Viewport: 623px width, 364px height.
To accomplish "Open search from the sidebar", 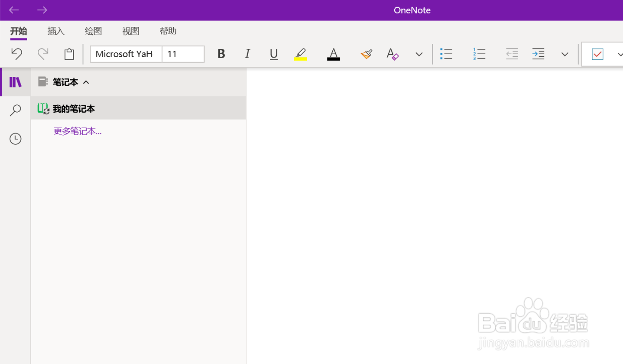I will pyautogui.click(x=16, y=110).
